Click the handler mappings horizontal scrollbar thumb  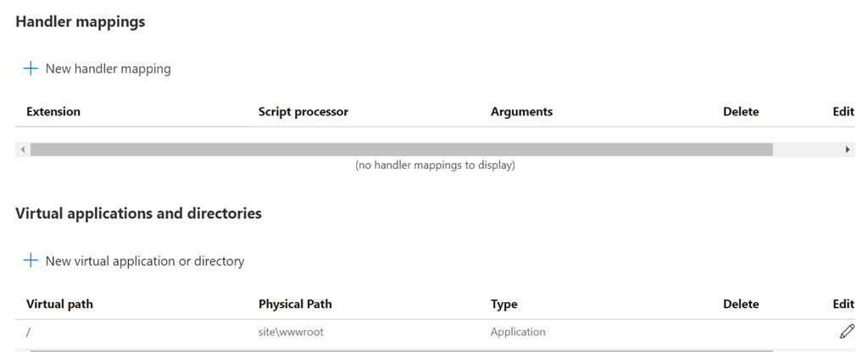pyautogui.click(x=401, y=149)
